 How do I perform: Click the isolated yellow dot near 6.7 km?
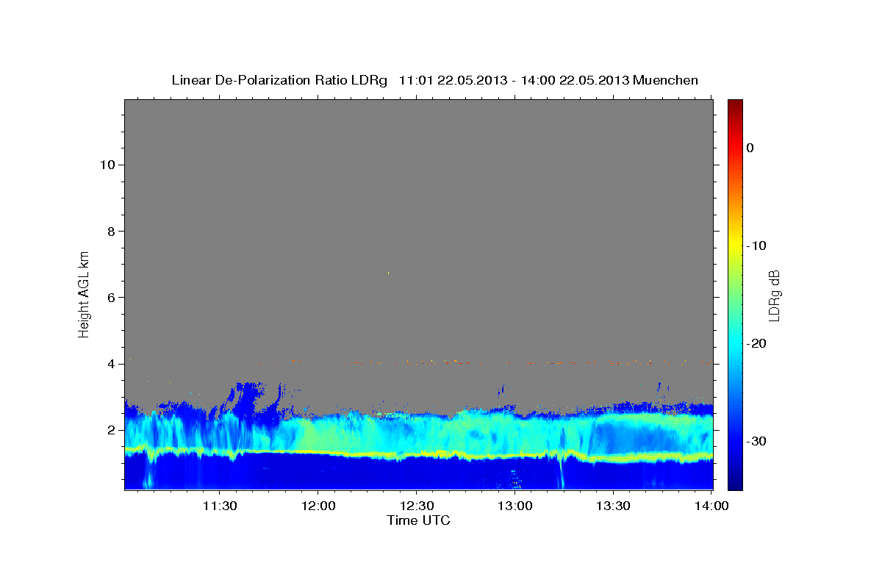[x=388, y=273]
